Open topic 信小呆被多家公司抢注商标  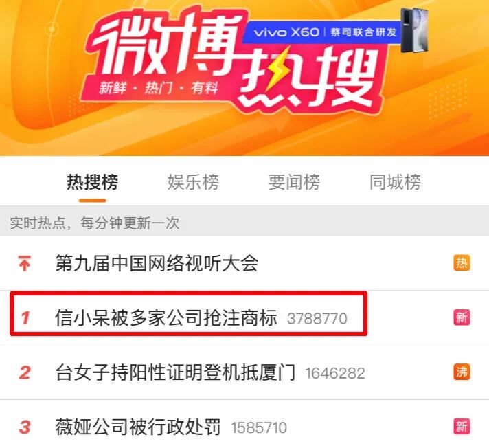tap(166, 318)
